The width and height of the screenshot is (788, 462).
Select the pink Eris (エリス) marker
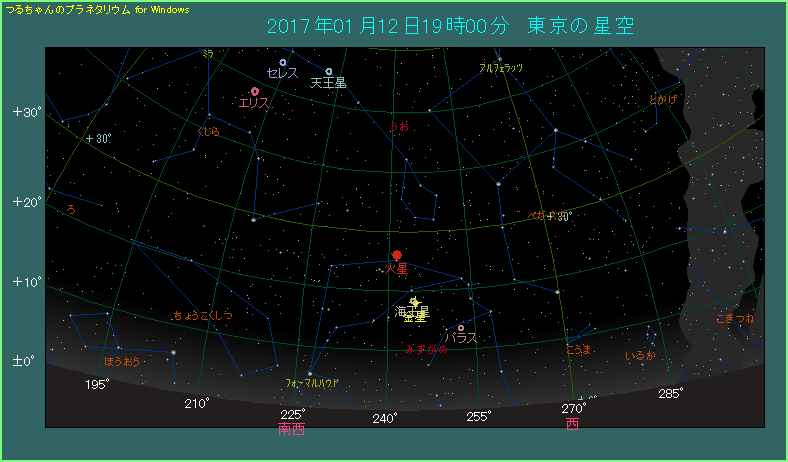pyautogui.click(x=255, y=91)
